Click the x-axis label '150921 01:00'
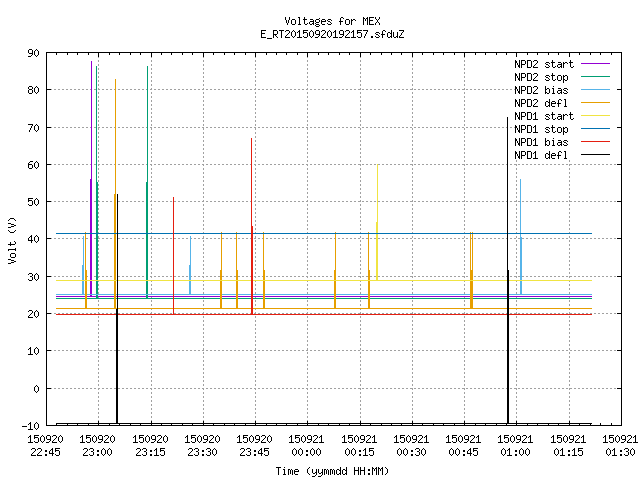Screen dimensions: 640x480 click(515, 446)
